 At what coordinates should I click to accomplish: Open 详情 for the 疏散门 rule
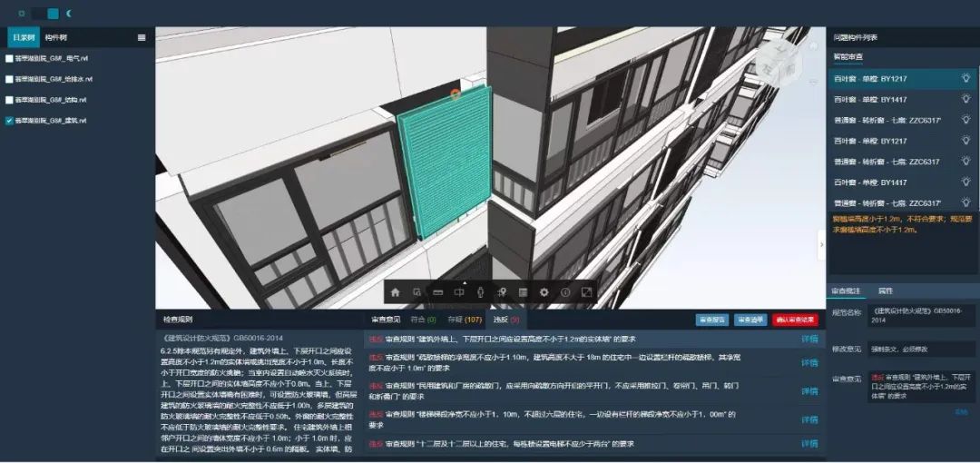pos(809,391)
